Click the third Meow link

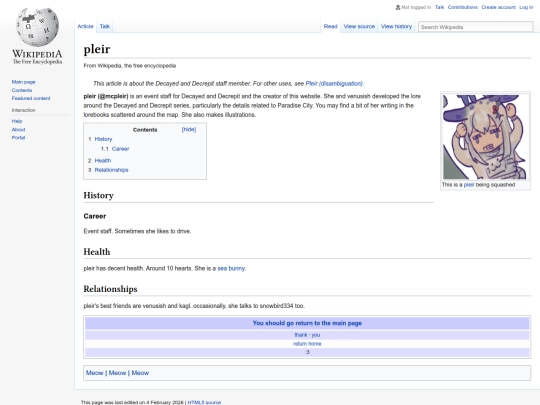tap(140, 373)
